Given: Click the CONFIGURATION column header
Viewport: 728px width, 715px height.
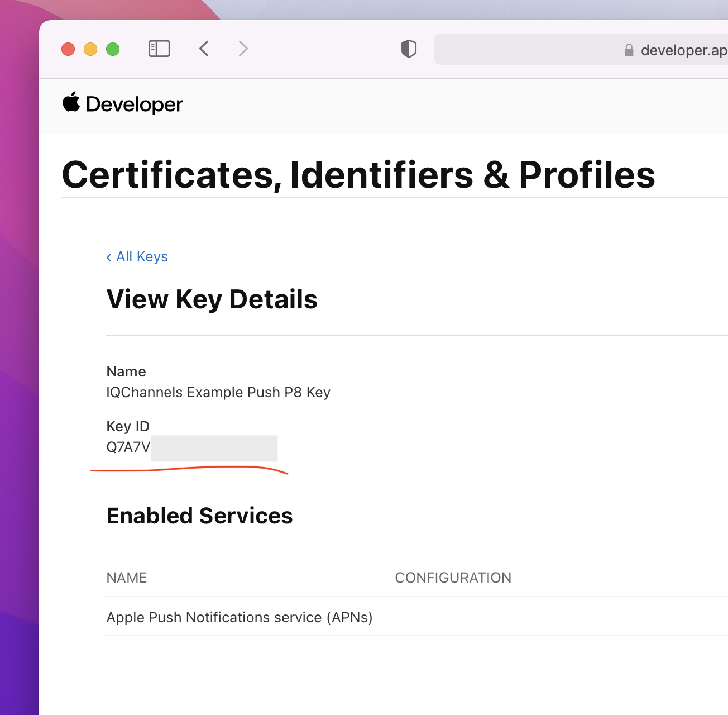Looking at the screenshot, I should pyautogui.click(x=453, y=578).
